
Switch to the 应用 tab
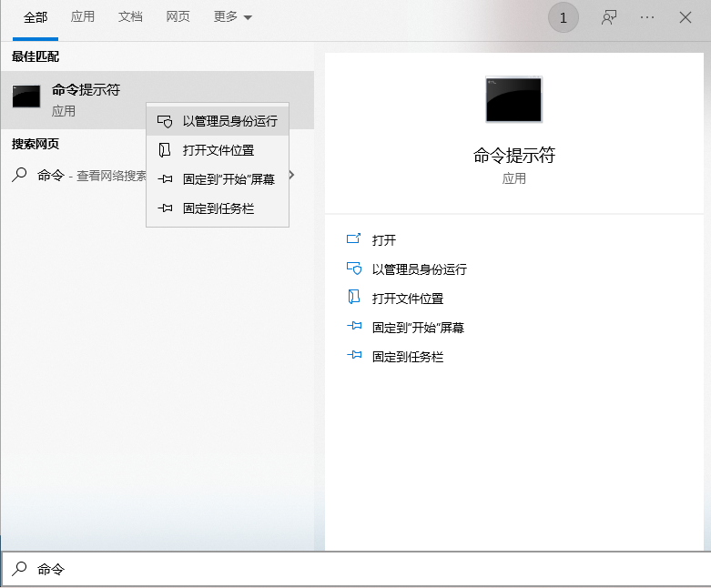click(x=83, y=17)
